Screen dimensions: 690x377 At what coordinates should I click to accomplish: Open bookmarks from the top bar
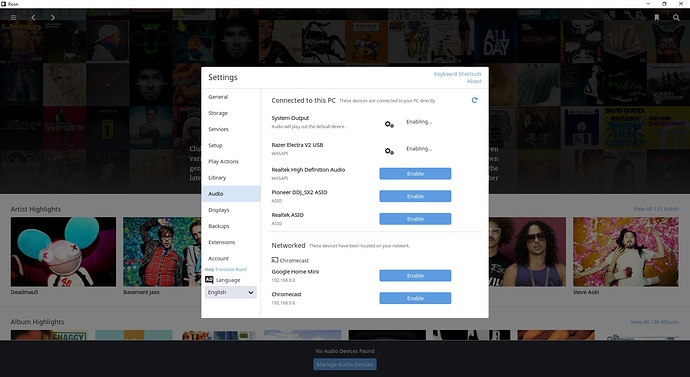pos(657,18)
